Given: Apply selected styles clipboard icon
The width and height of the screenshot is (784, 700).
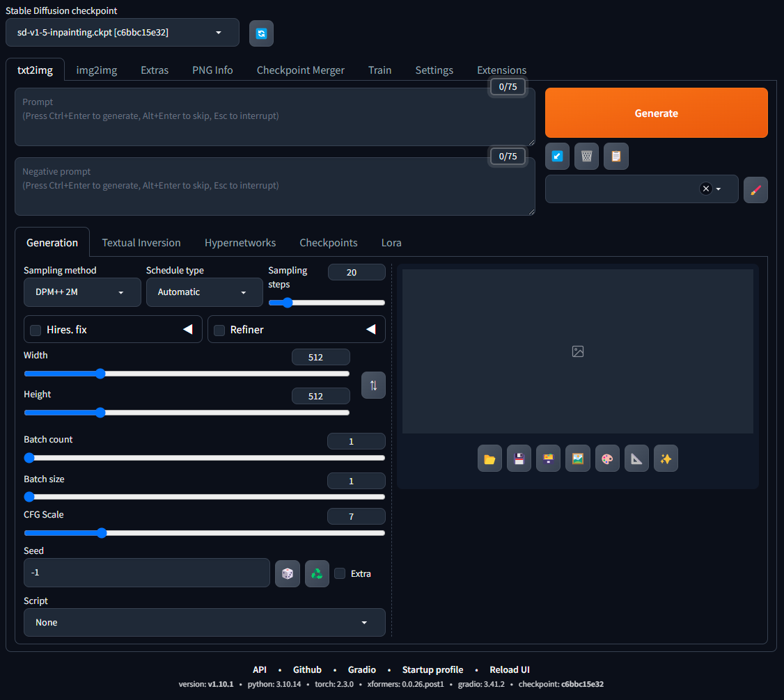Looking at the screenshot, I should pos(616,157).
